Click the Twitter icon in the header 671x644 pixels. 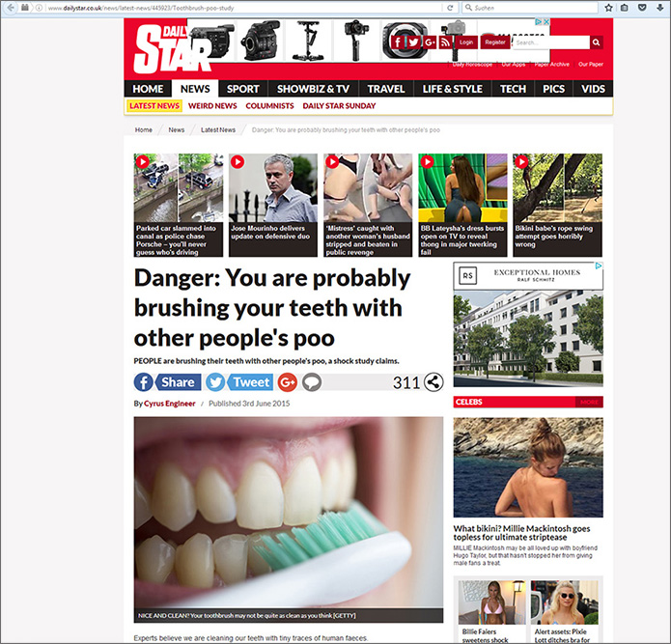(x=414, y=42)
